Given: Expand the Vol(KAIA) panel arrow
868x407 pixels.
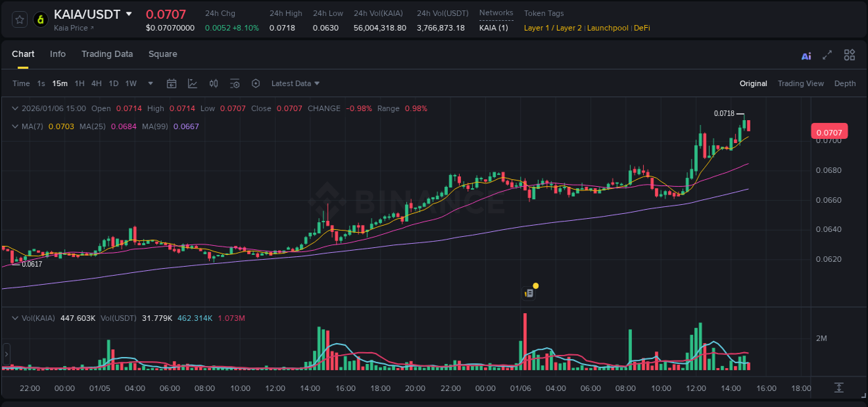Looking at the screenshot, I should [x=15, y=317].
